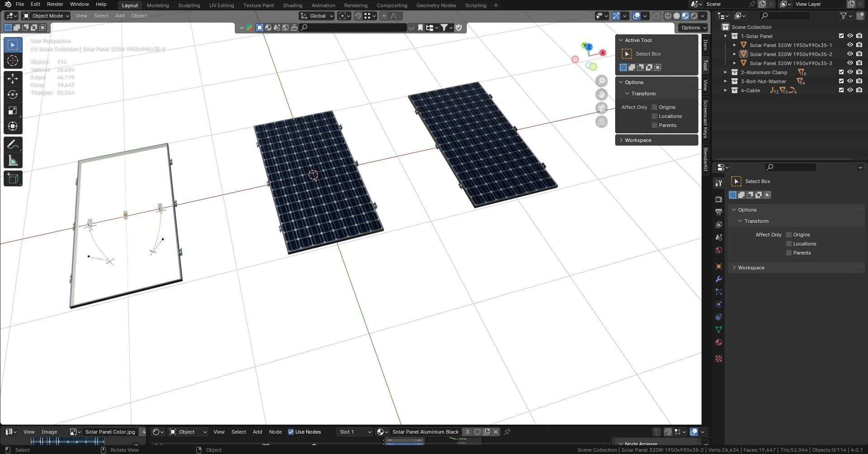Open the Material properties tab
Screen dimensions: 868x454
tap(718, 342)
